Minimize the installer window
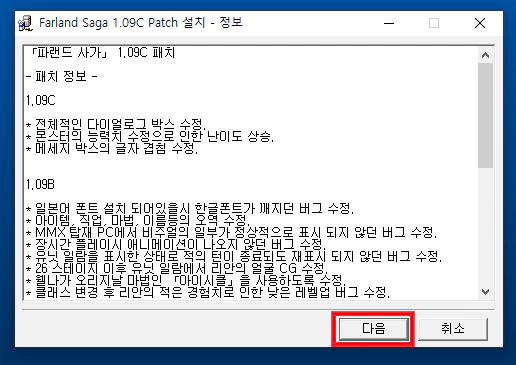This screenshot has height=365, width=516. [x=389, y=23]
